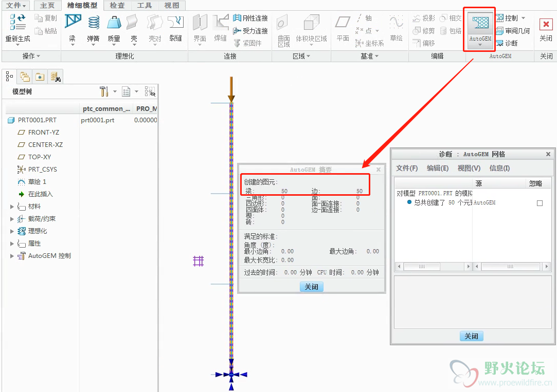Image resolution: width=557 pixels, height=392 pixels.
Task: Click the 梁 (Beam) idealization icon
Action: coord(72,23)
